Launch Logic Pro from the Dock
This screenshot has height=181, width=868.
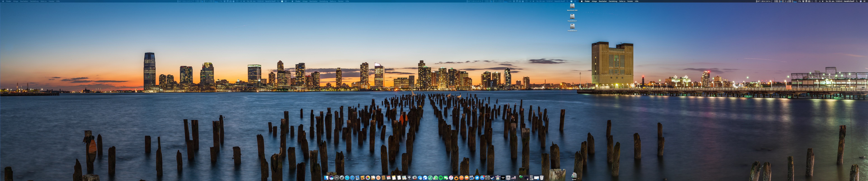[409, 178]
